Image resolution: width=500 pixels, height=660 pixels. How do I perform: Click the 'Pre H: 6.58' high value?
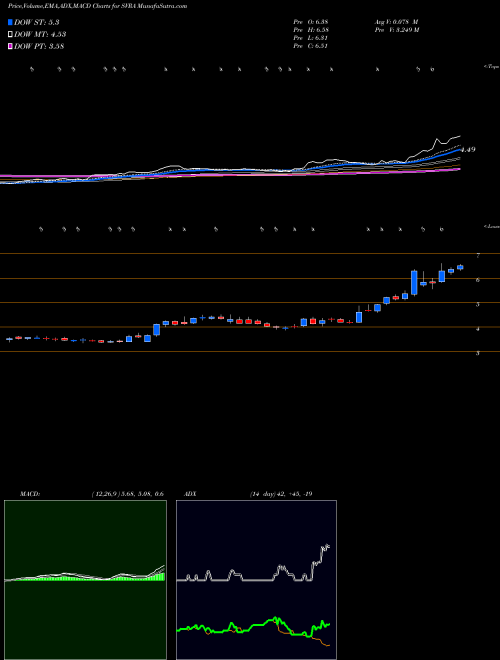(311, 30)
